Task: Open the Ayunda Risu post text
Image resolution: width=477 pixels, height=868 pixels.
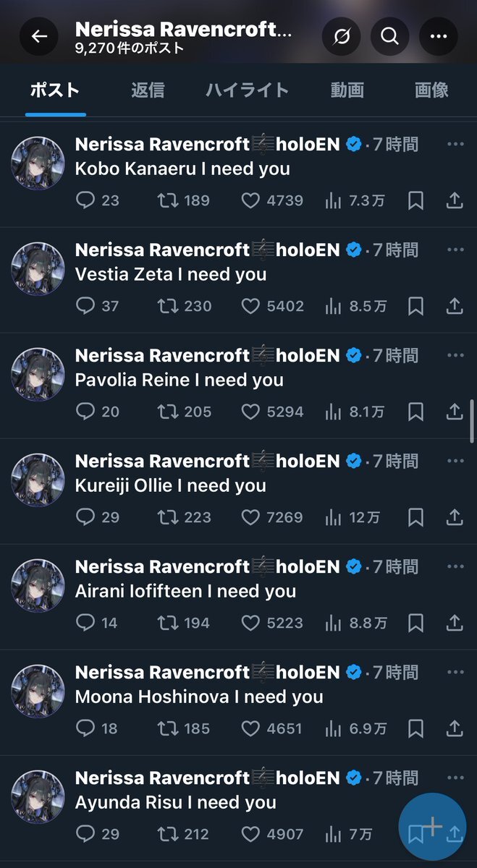Action: [x=176, y=802]
